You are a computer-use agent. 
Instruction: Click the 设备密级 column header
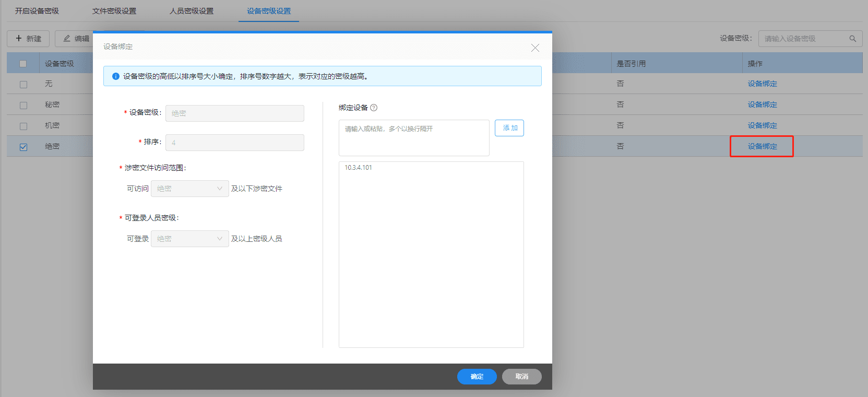(60, 64)
